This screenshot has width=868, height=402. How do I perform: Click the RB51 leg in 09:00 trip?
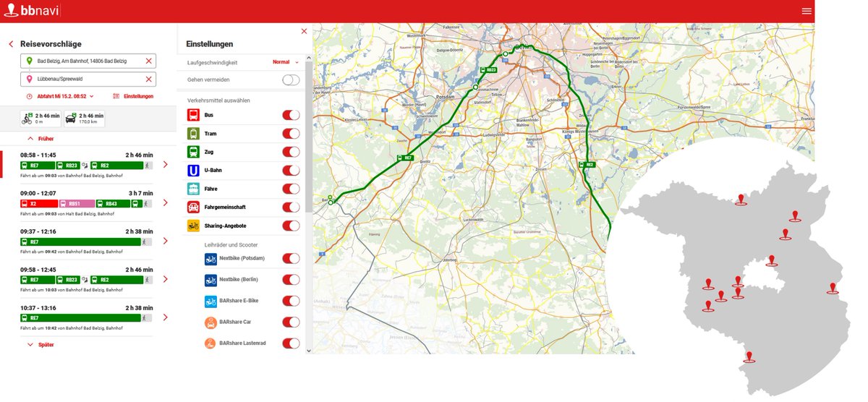(76, 204)
